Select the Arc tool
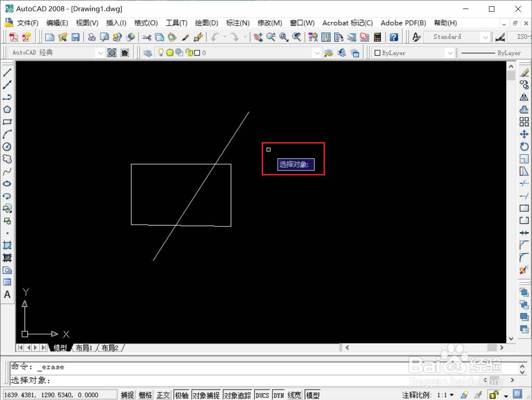The image size is (532, 400). [x=7, y=135]
